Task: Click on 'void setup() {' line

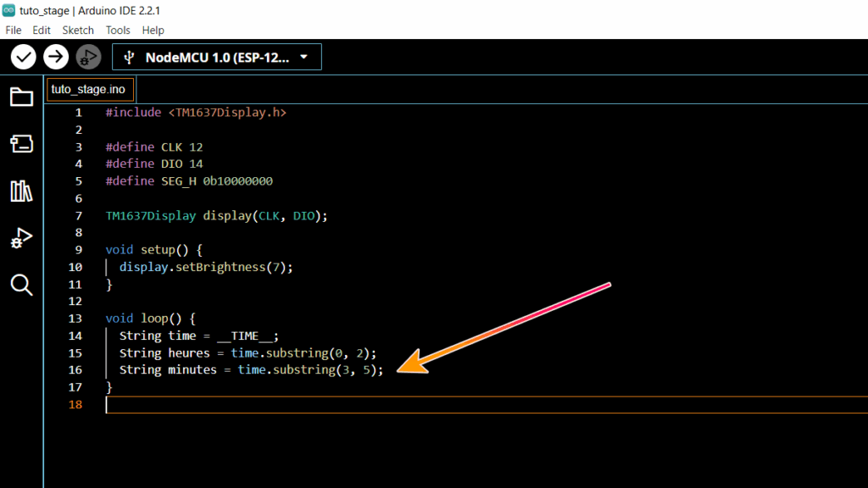Action: (154, 250)
